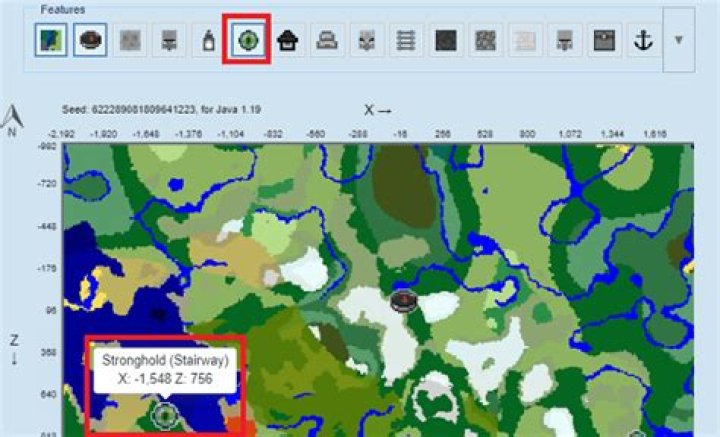Image resolution: width=720 pixels, height=437 pixels.
Task: Click the 1,616 X-axis coordinate label
Action: point(655,134)
